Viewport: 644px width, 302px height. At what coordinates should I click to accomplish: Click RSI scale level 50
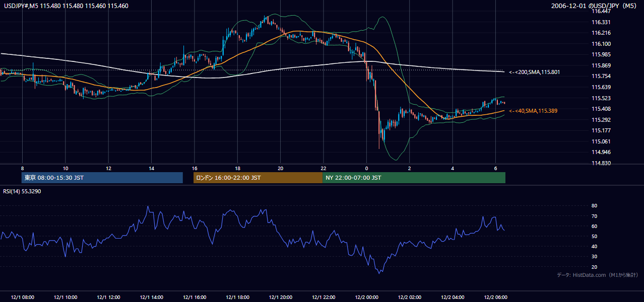point(594,236)
